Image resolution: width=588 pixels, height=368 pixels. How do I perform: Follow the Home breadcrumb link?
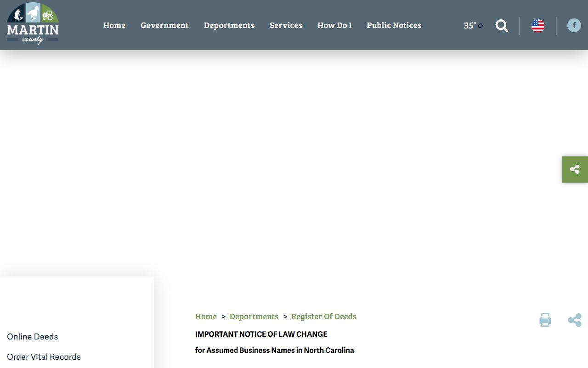[206, 316]
